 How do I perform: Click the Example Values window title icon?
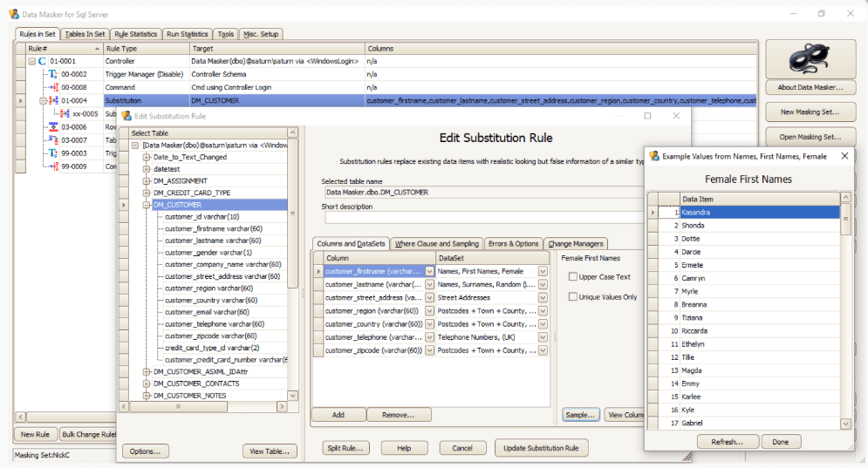tap(654, 156)
